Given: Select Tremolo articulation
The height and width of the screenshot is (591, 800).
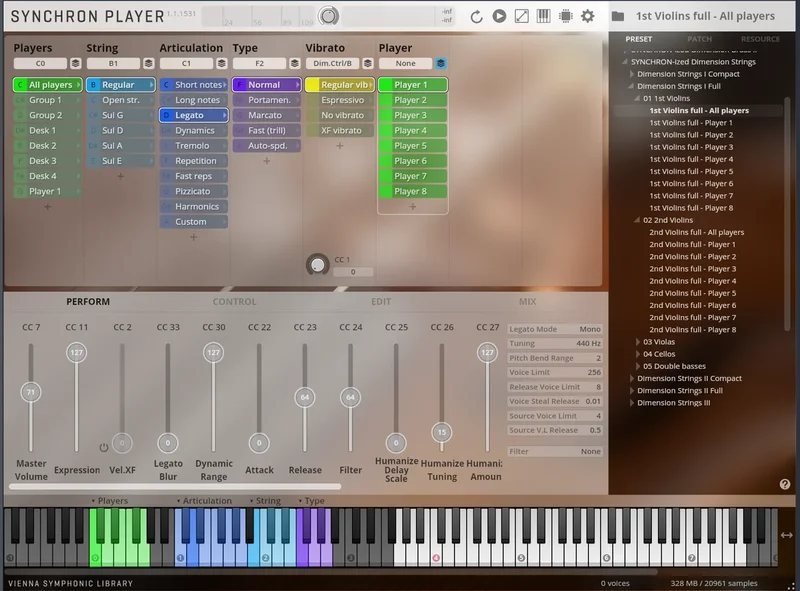Looking at the screenshot, I should 193,146.
